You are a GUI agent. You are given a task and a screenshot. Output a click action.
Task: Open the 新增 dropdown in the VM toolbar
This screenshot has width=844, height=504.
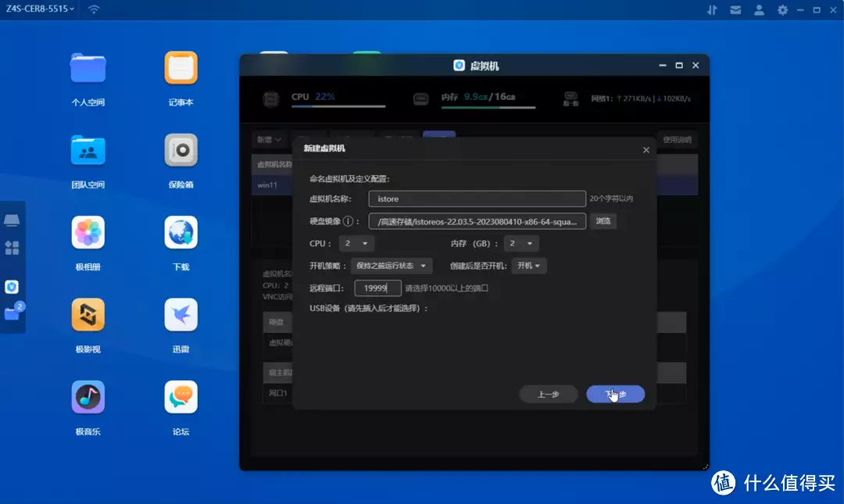click(269, 139)
